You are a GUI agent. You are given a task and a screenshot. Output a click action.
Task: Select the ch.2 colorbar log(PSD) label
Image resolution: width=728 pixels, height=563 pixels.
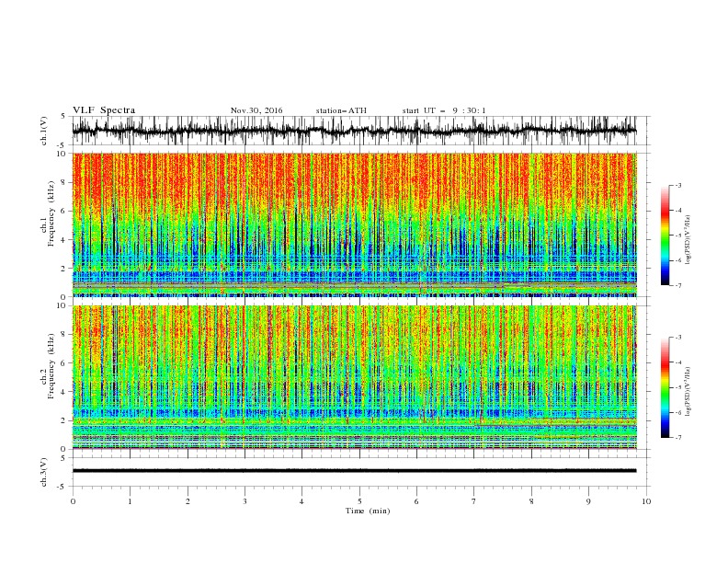click(688, 392)
